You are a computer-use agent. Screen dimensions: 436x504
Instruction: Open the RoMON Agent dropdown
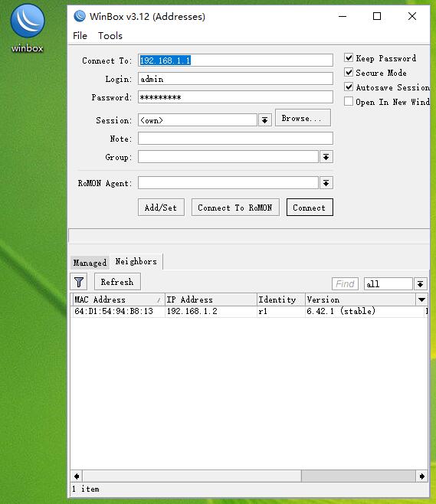[326, 183]
